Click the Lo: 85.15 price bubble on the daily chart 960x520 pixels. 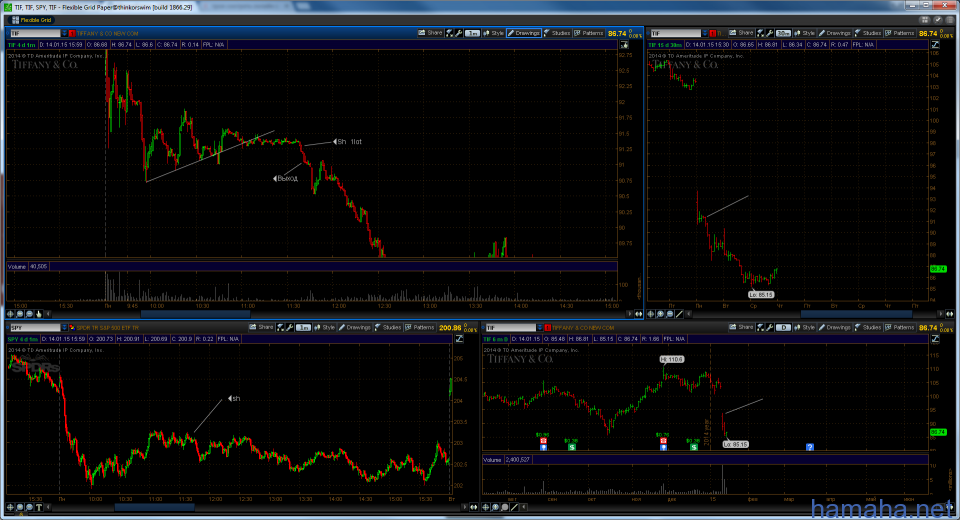click(x=735, y=444)
